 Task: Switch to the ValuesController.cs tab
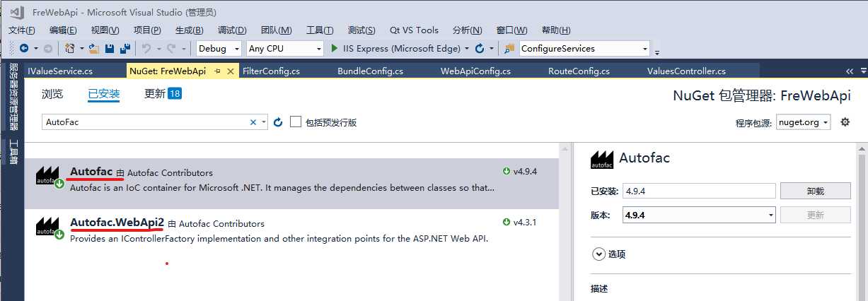[x=686, y=71]
